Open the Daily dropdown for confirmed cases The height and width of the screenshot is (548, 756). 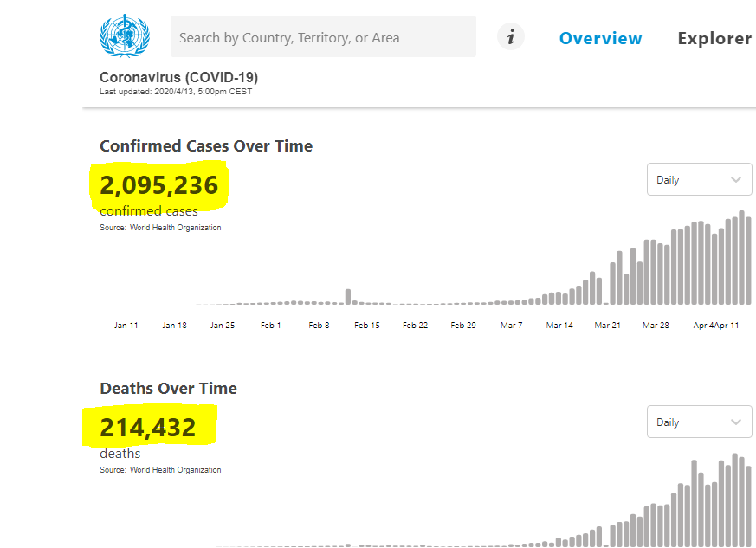[699, 179]
